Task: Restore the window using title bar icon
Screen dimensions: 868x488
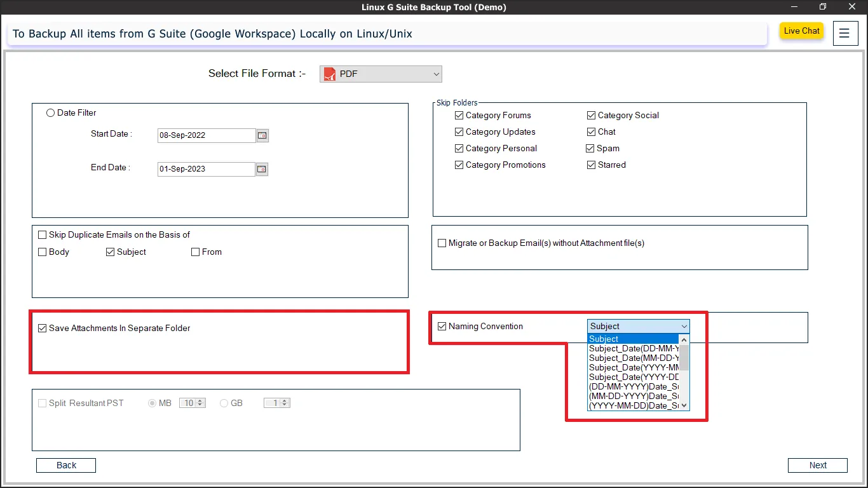Action: [823, 7]
